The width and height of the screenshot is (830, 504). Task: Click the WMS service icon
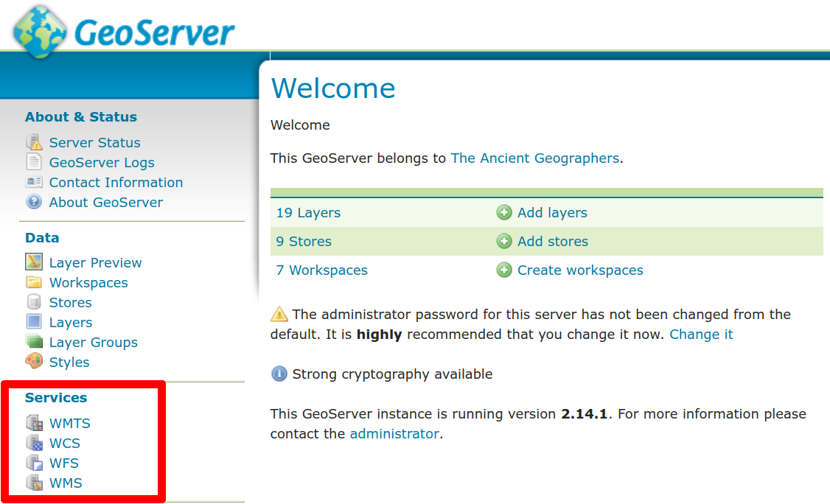35,483
